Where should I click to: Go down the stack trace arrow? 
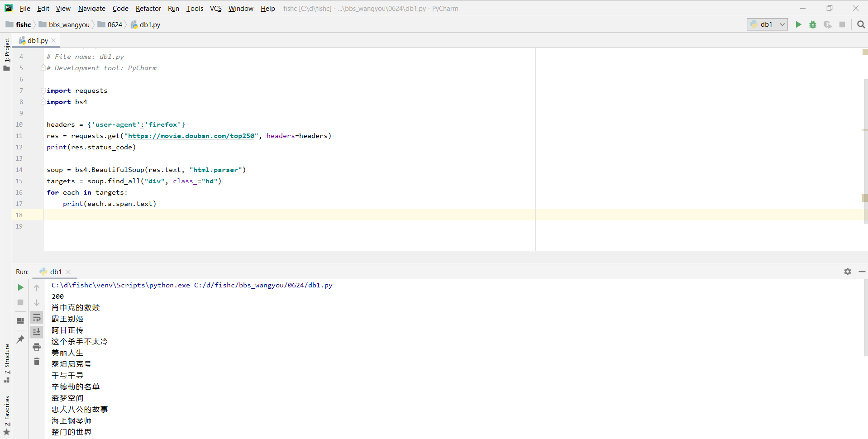click(x=37, y=302)
